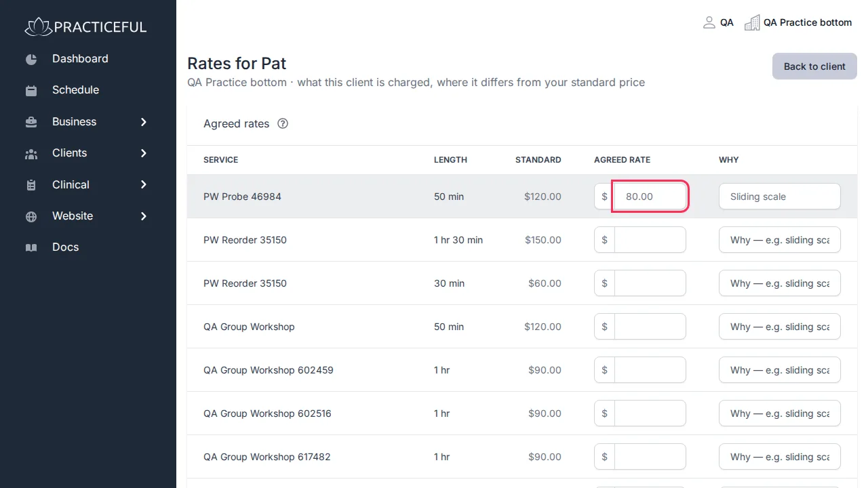Click Why field for QA Group Workshop 602459
Viewport: 868px width, 488px height.
point(780,370)
